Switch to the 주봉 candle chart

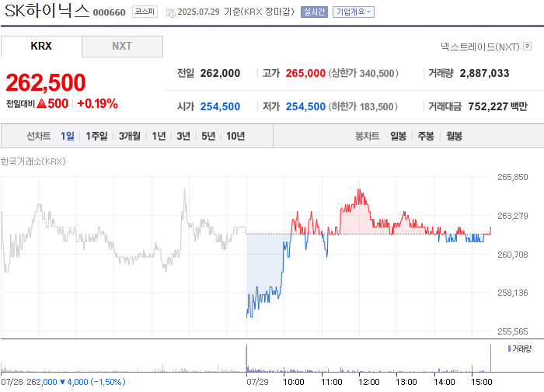(x=426, y=136)
